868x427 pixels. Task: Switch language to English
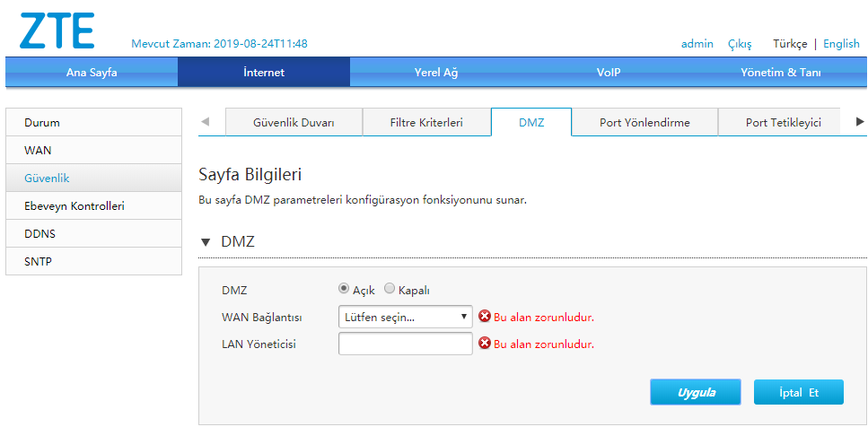841,43
